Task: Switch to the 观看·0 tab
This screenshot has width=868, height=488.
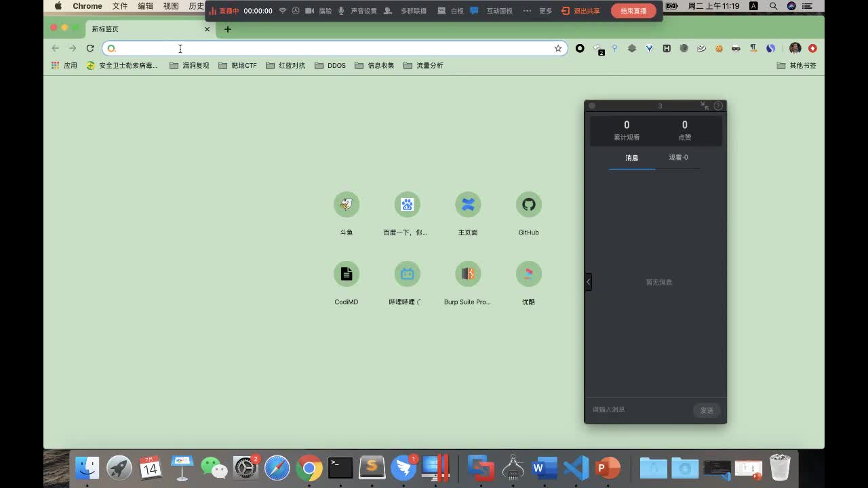Action: tap(678, 158)
